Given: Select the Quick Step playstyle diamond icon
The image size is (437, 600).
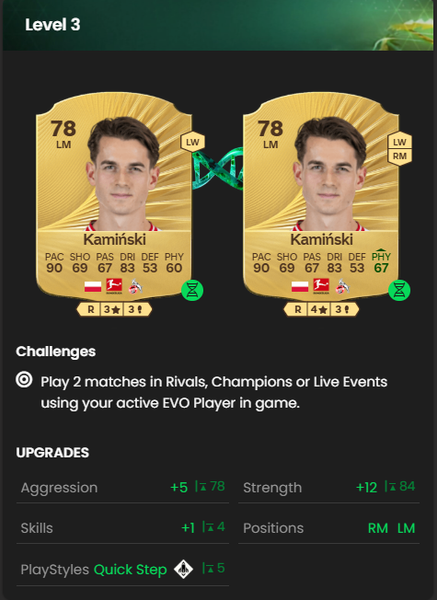Looking at the screenshot, I should [x=184, y=569].
